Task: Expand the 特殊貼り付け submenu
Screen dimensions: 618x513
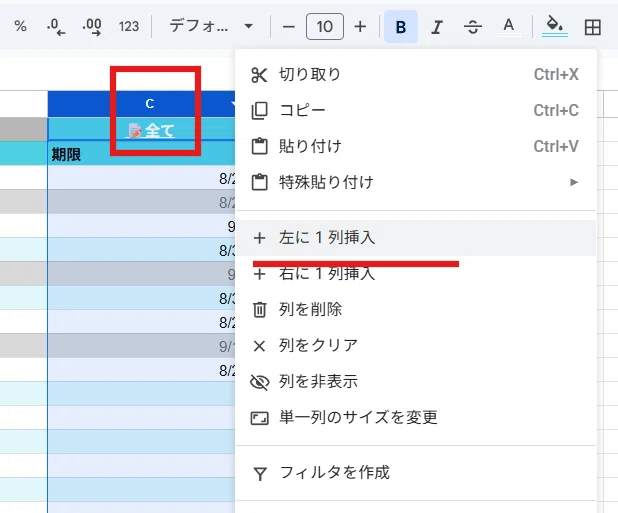Action: [x=416, y=182]
